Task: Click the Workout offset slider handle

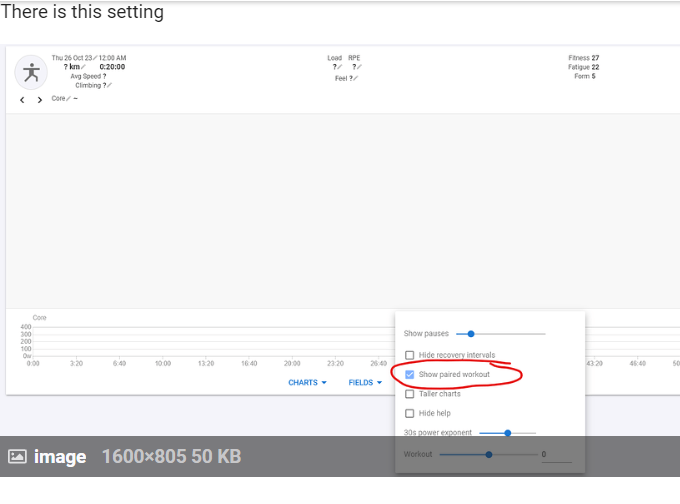Action: 489,455
